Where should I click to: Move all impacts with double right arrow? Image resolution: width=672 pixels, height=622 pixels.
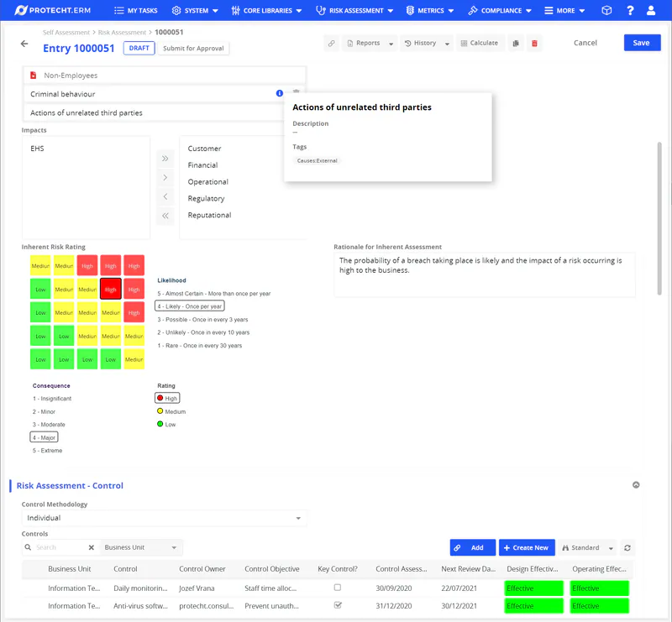tap(165, 159)
